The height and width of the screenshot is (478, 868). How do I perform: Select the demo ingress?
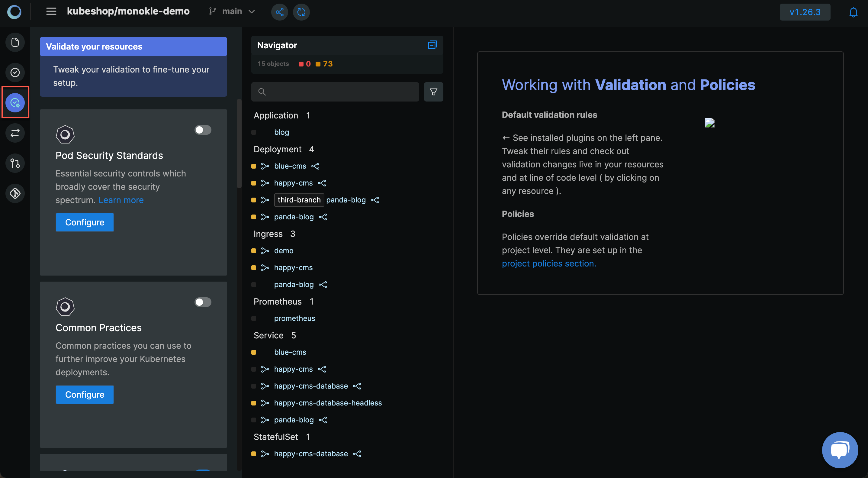pyautogui.click(x=284, y=251)
